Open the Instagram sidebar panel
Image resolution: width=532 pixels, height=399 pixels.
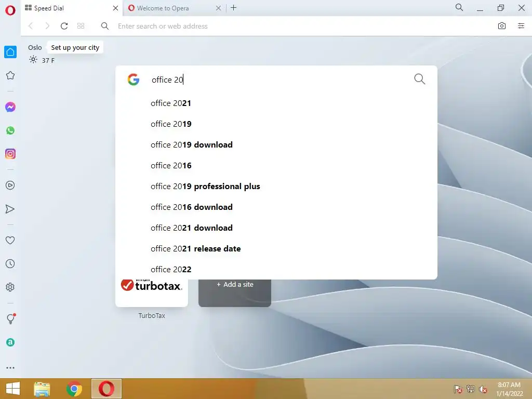(x=10, y=154)
